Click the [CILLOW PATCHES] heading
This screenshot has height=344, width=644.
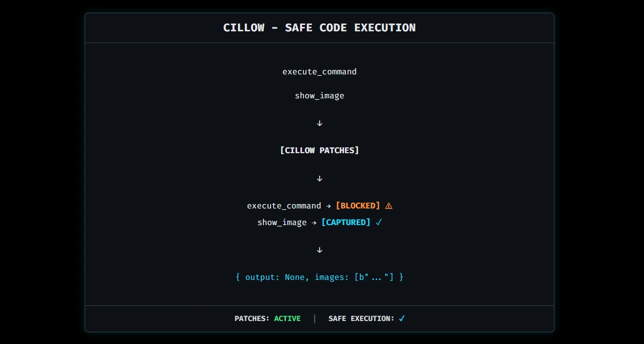(320, 150)
